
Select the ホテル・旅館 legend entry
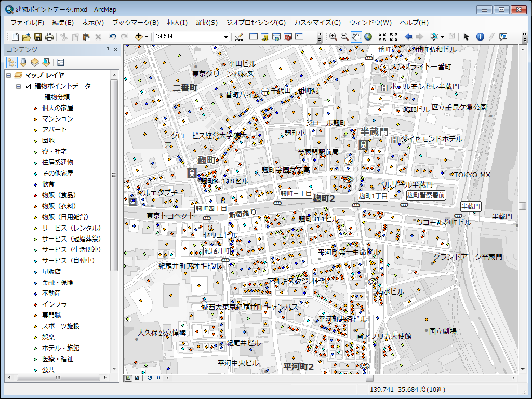coord(60,348)
